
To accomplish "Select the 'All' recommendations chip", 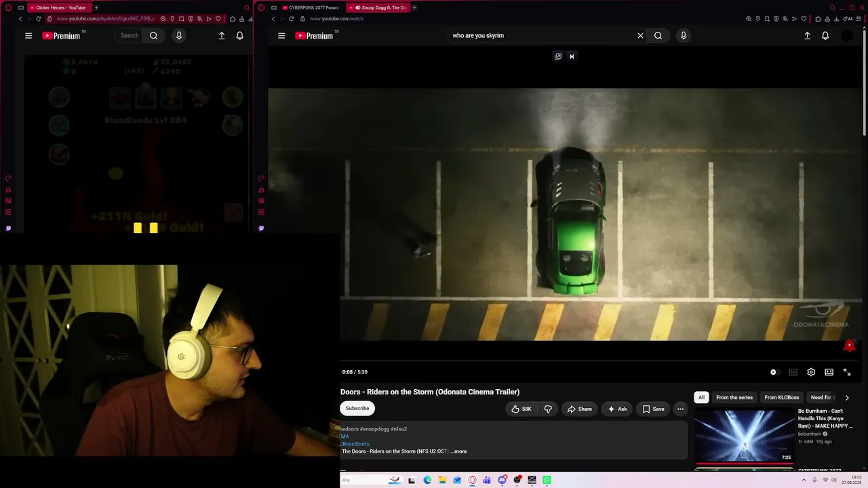I will click(701, 398).
